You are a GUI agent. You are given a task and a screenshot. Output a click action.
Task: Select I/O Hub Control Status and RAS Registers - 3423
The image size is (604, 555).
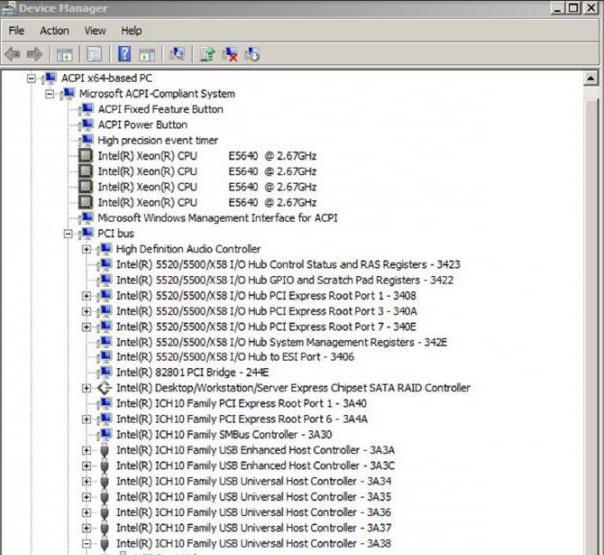click(288, 265)
